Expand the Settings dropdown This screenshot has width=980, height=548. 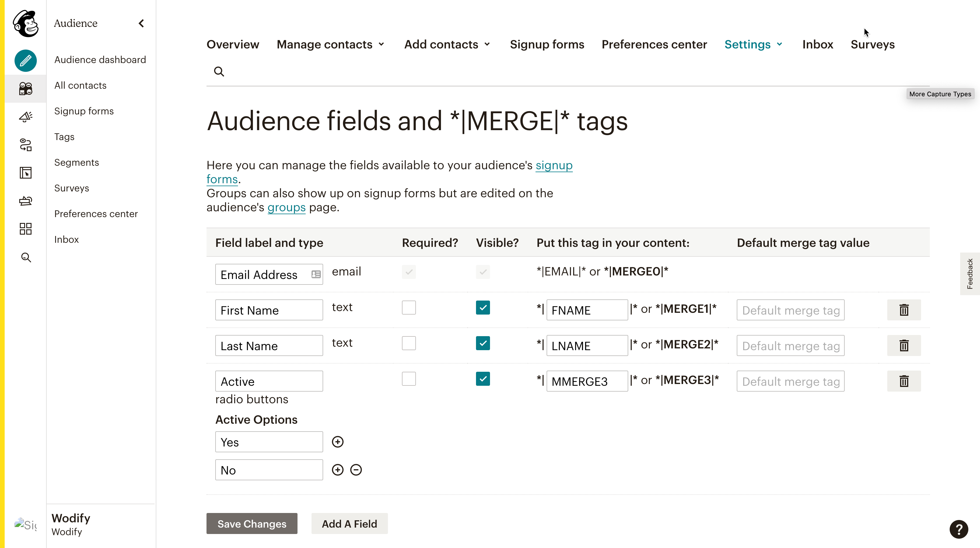[x=754, y=45]
